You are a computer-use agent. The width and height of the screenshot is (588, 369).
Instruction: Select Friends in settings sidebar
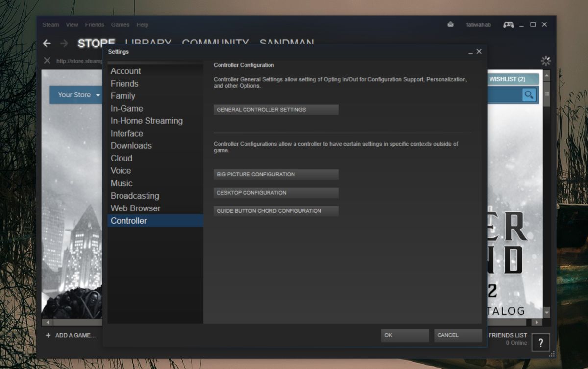click(x=155, y=84)
